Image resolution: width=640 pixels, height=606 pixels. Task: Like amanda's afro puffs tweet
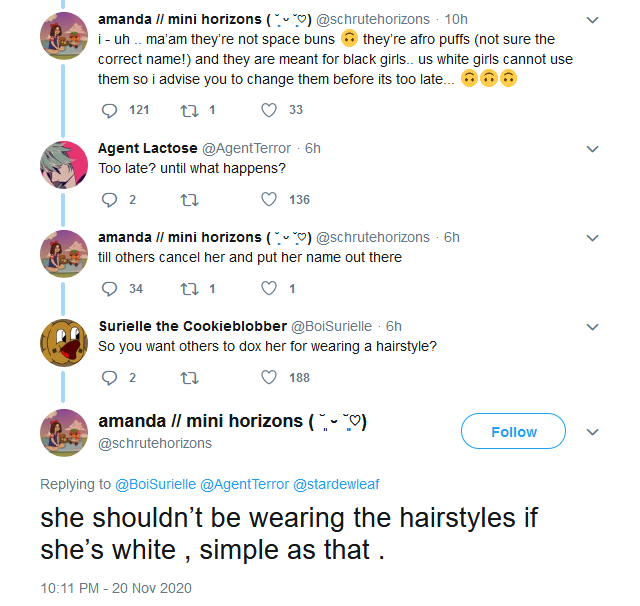[268, 110]
